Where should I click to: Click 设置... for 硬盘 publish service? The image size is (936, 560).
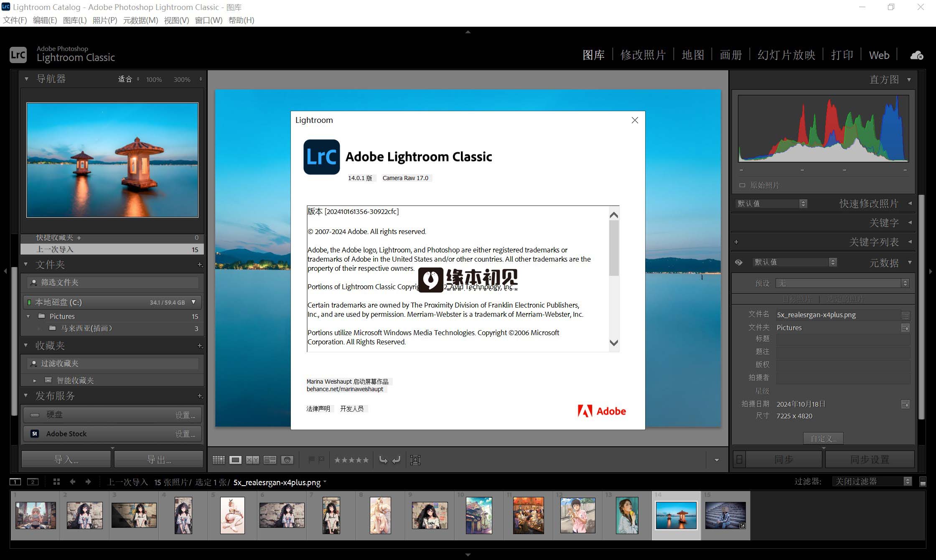[x=185, y=415]
